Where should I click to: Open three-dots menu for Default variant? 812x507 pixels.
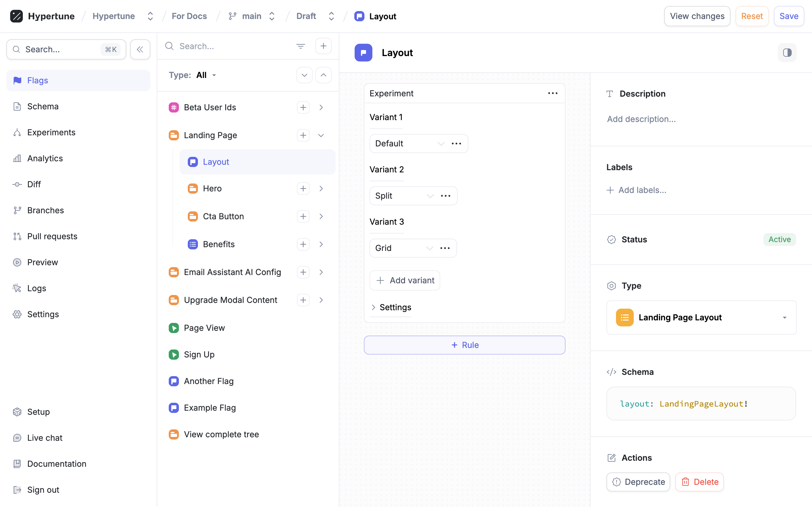tap(456, 144)
